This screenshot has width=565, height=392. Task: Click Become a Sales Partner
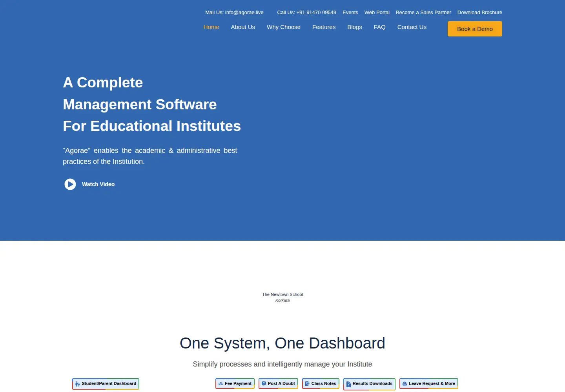[x=423, y=13]
